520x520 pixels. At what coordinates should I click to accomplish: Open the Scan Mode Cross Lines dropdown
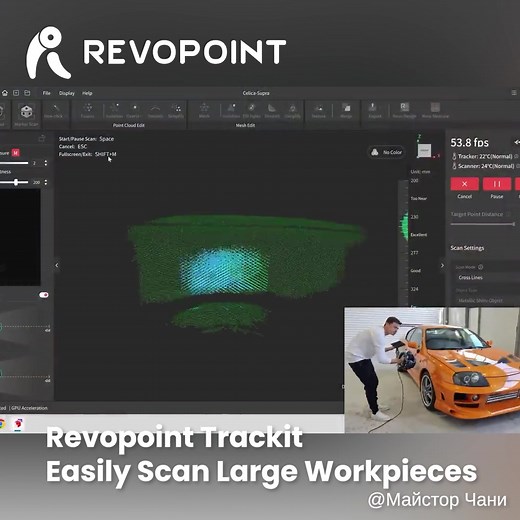487,277
